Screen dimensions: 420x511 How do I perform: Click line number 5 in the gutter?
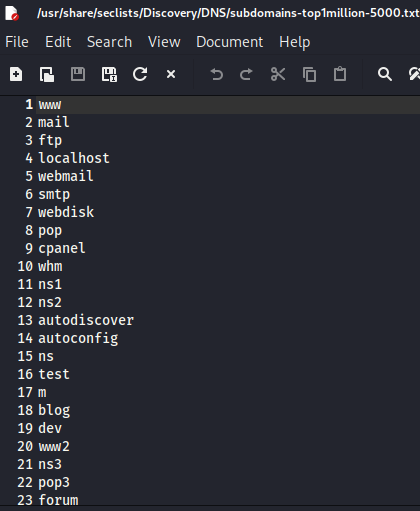pyautogui.click(x=29, y=176)
